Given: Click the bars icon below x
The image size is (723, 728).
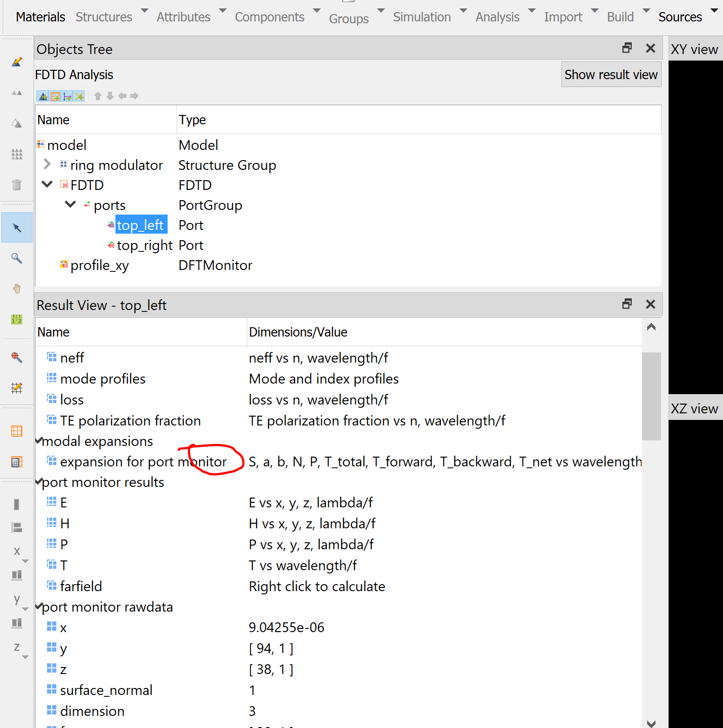Looking at the screenshot, I should [17, 575].
